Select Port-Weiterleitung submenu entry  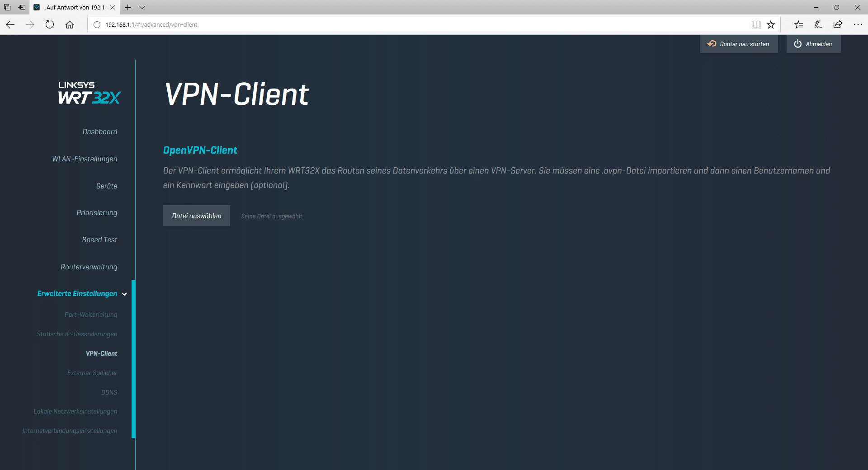click(90, 315)
